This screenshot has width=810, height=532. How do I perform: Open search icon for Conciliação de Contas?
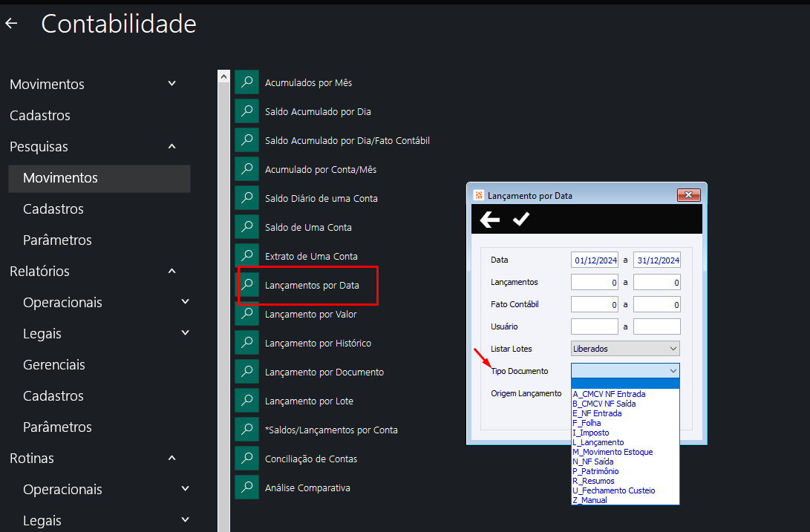coord(247,458)
